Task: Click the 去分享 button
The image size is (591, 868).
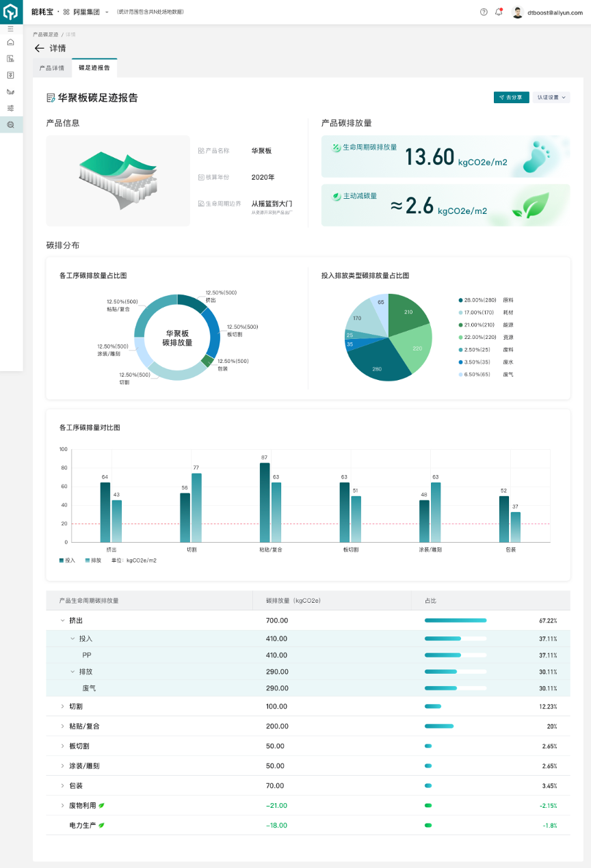Action: [511, 98]
